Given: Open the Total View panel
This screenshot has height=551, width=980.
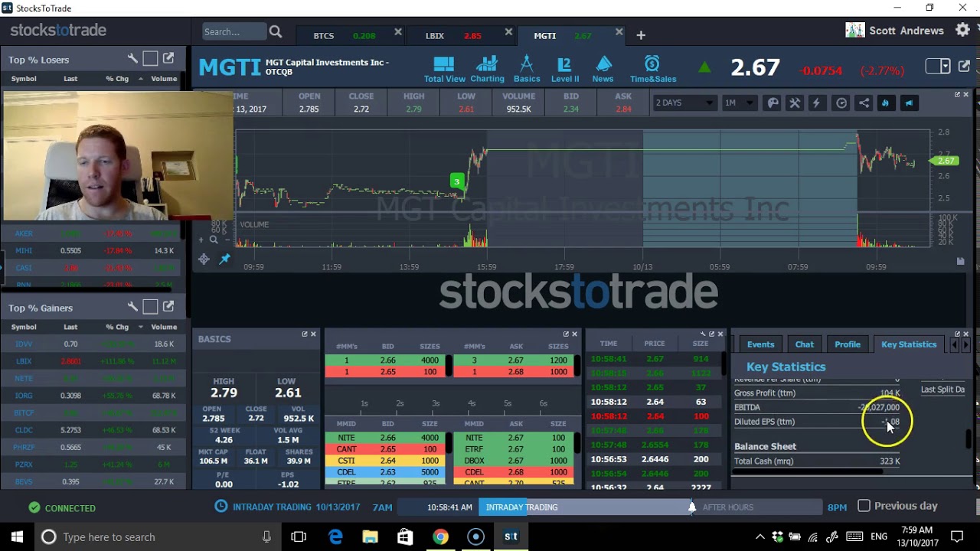Looking at the screenshot, I should 444,69.
